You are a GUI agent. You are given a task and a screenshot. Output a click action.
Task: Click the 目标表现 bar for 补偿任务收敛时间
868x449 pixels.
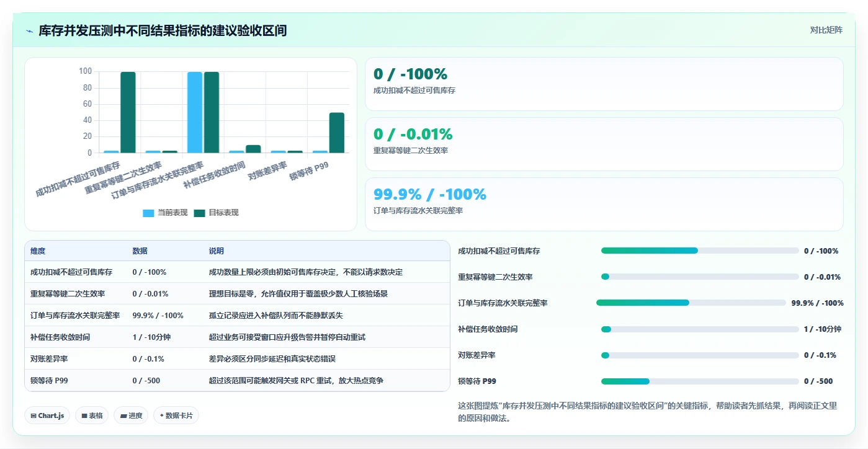(x=253, y=149)
